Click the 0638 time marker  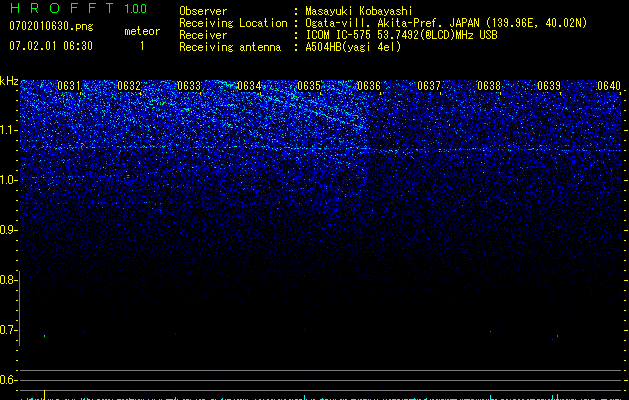coord(489,86)
